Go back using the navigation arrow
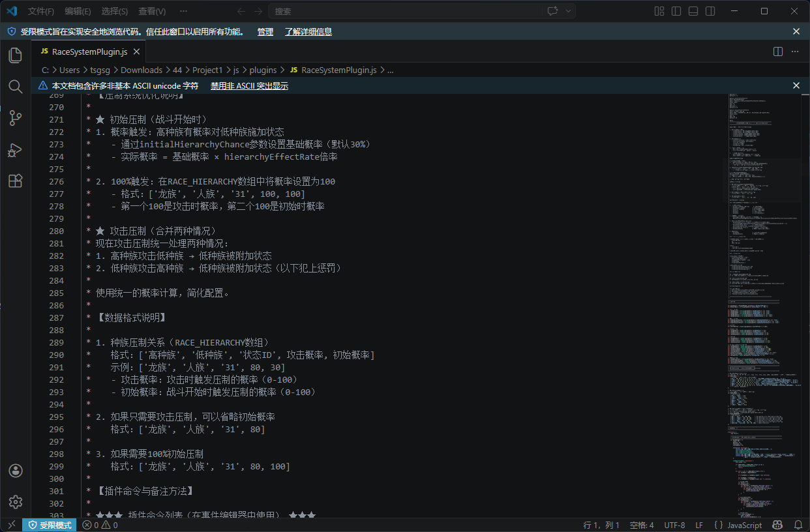The width and height of the screenshot is (810, 532). tap(241, 11)
